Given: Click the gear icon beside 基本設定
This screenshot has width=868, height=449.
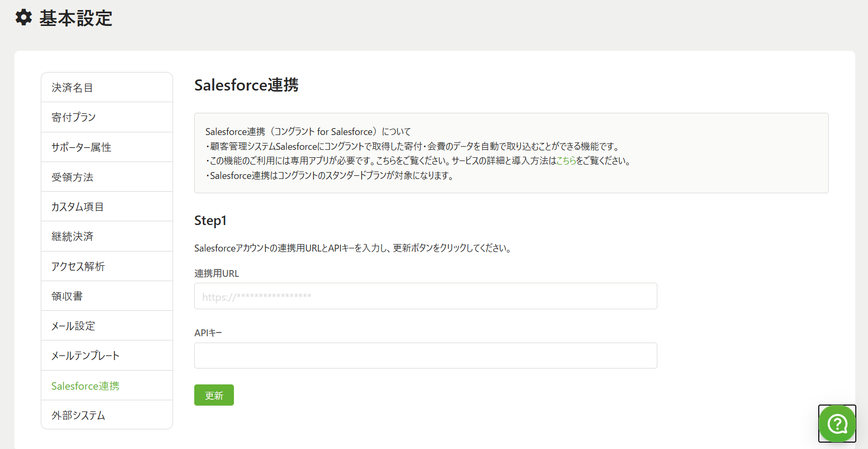Looking at the screenshot, I should [x=24, y=17].
